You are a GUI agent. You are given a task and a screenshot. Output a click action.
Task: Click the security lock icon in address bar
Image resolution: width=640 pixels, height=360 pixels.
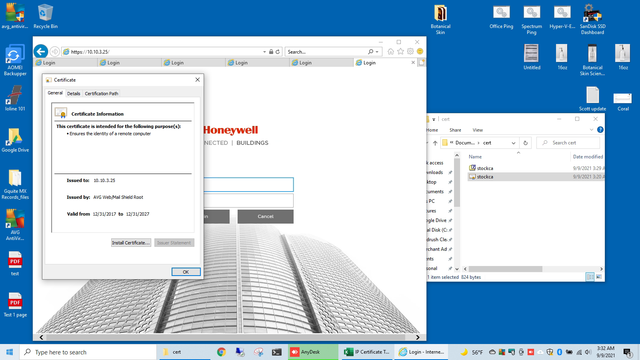(x=271, y=52)
